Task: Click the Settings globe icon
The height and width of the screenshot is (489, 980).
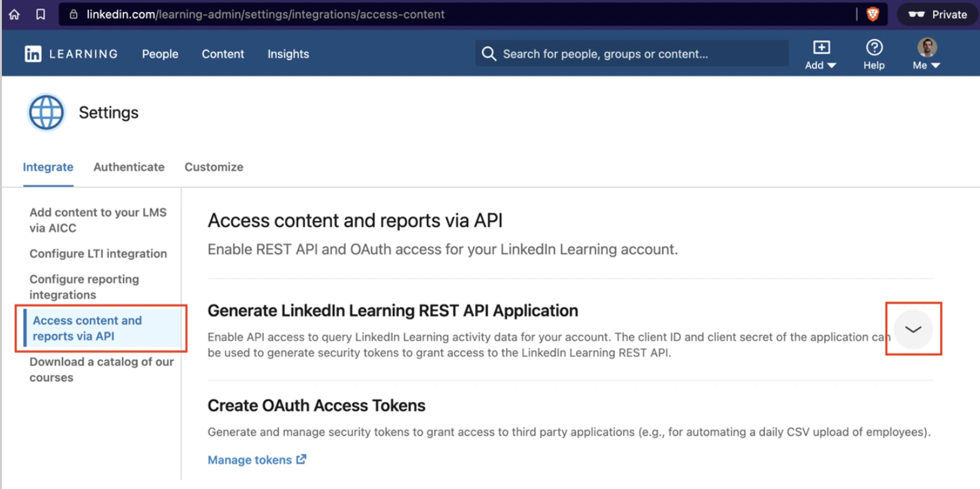Action: (46, 113)
